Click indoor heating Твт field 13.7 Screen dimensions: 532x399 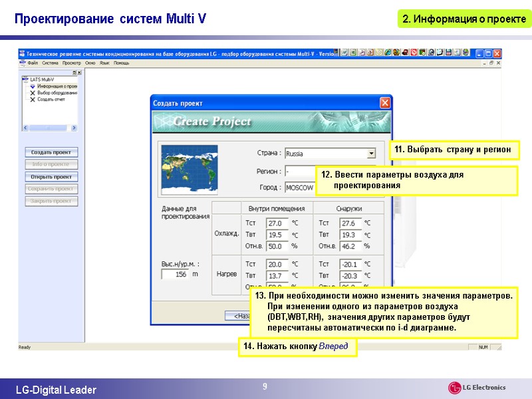(x=277, y=276)
